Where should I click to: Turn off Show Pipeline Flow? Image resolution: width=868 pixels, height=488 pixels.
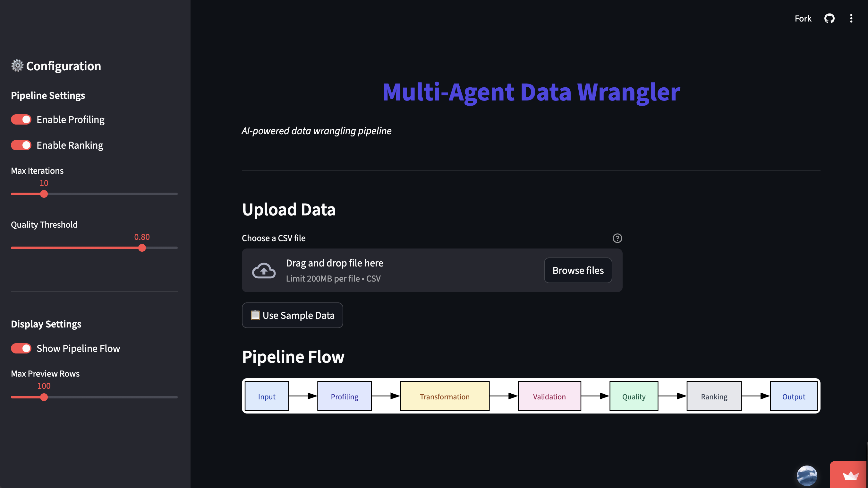coord(21,348)
